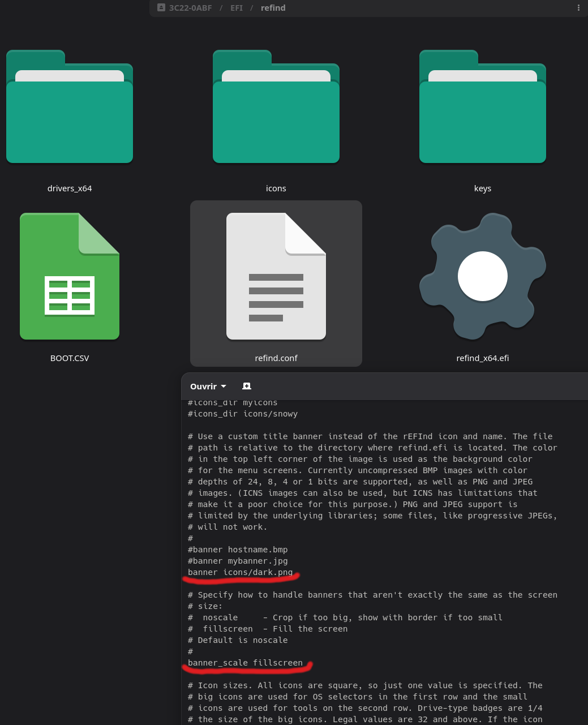Select the refind_x64.efi gear icon
The image size is (588, 725).
click(x=483, y=276)
